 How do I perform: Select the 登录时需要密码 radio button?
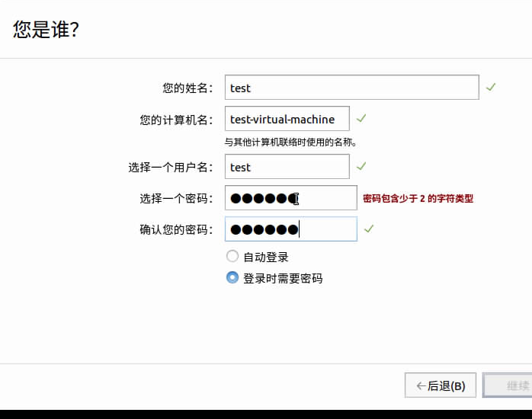232,278
